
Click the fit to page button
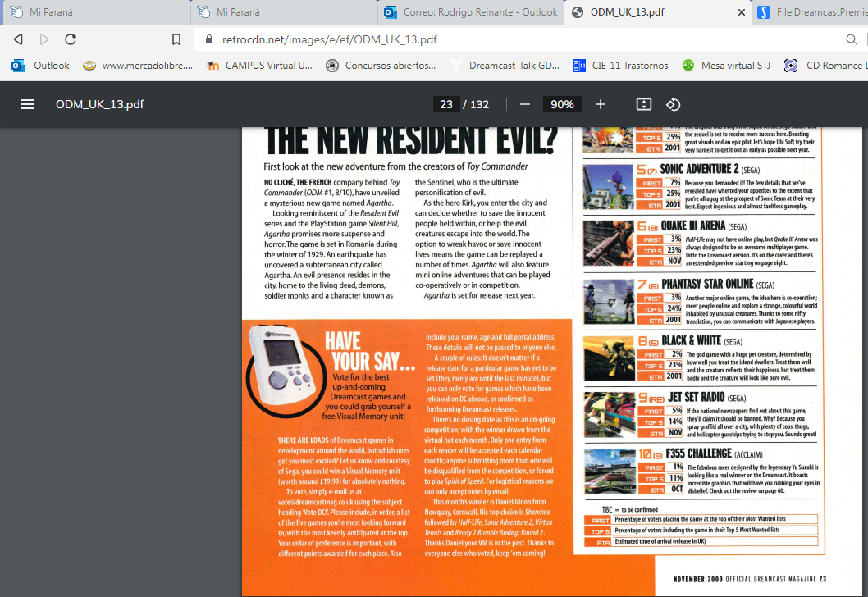pos(644,104)
